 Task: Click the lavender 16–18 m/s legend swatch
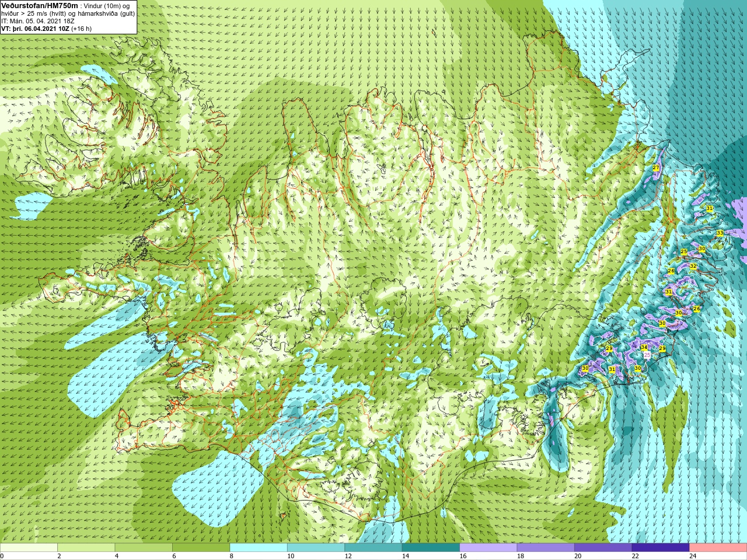[x=488, y=548]
